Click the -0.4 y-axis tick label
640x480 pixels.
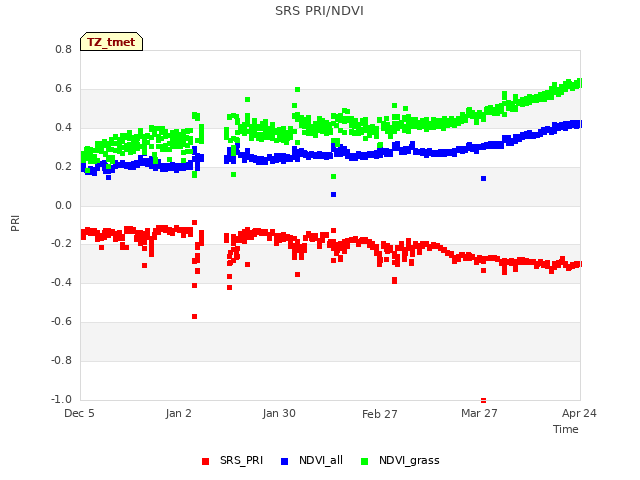coord(61,282)
